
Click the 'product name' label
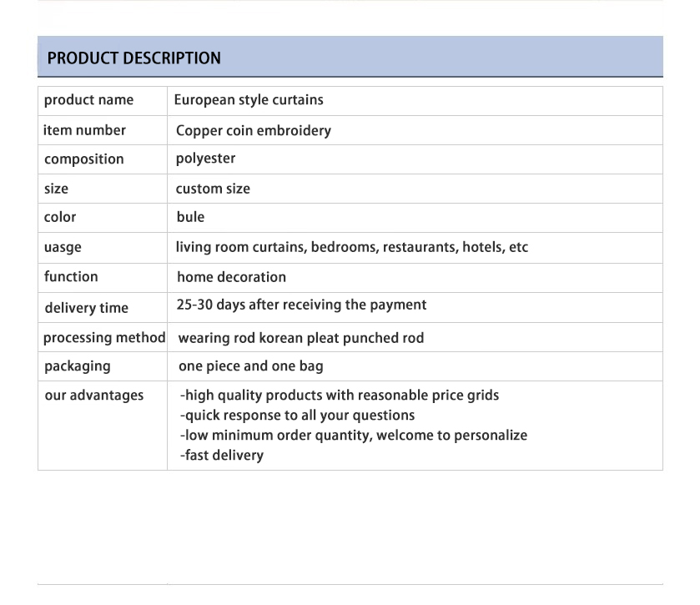pyautogui.click(x=88, y=100)
